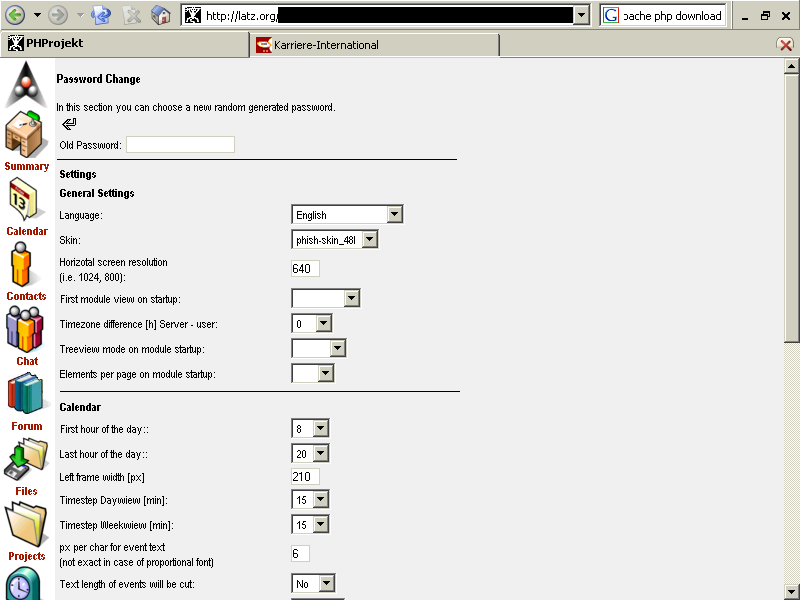Open the Projects folder icon
The width and height of the screenshot is (800, 600).
pyautogui.click(x=26, y=524)
